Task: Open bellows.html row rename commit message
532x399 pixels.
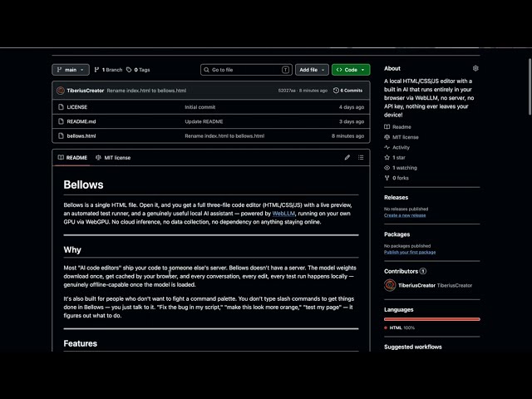Action: coord(224,135)
